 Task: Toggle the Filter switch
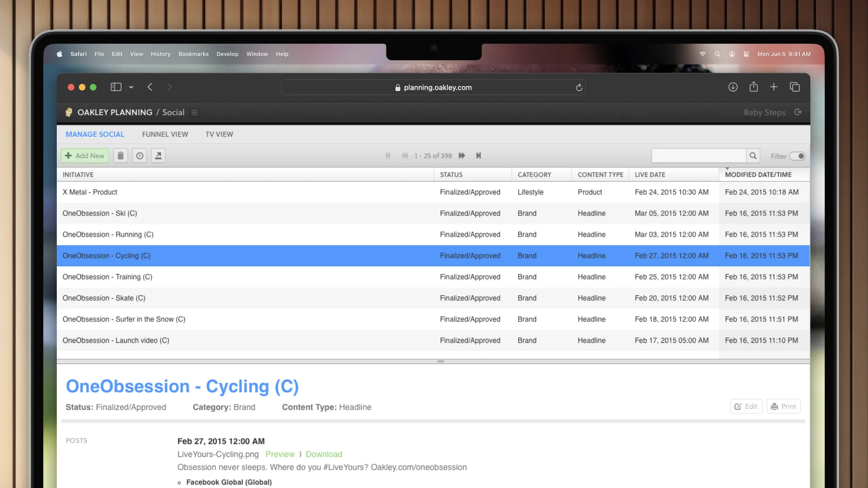click(797, 156)
